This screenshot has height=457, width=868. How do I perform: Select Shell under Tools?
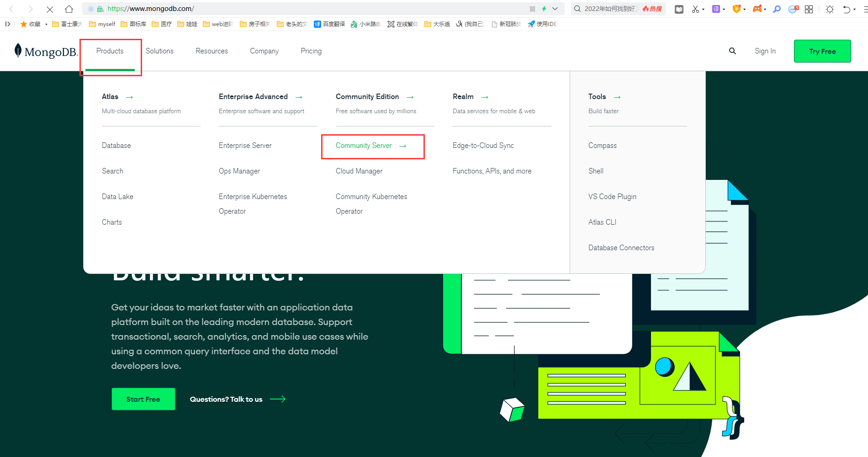pos(596,171)
